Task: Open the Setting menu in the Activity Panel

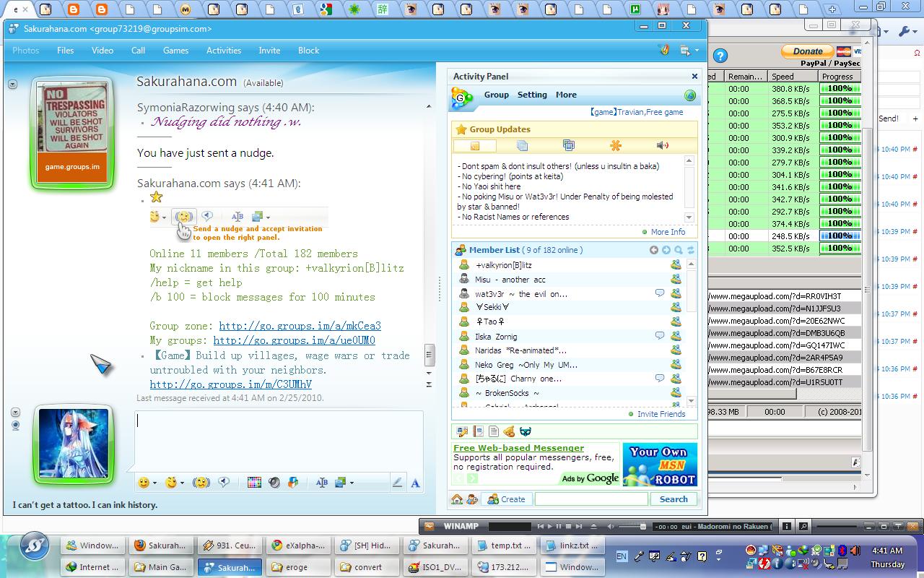Action: 532,95
